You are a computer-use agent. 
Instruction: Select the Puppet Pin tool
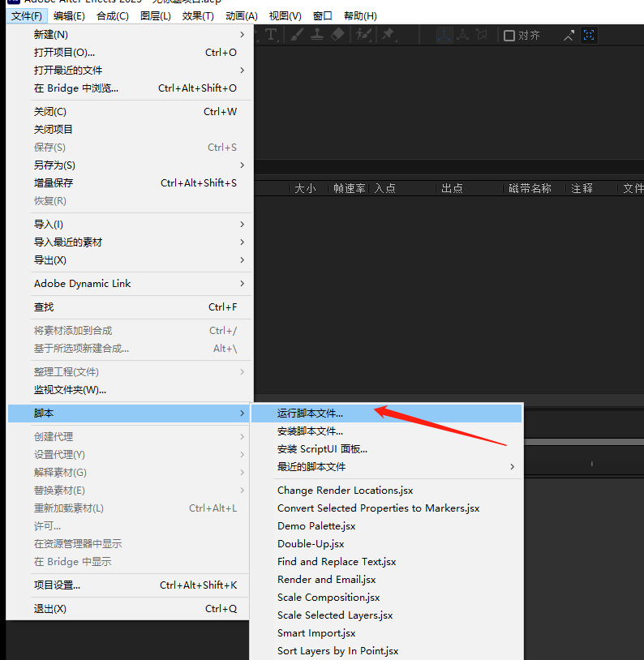tap(389, 35)
